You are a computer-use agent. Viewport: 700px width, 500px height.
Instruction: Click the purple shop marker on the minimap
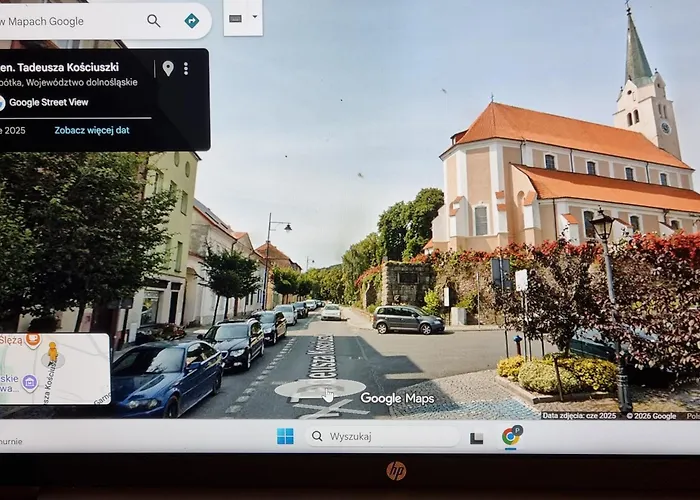(30, 381)
